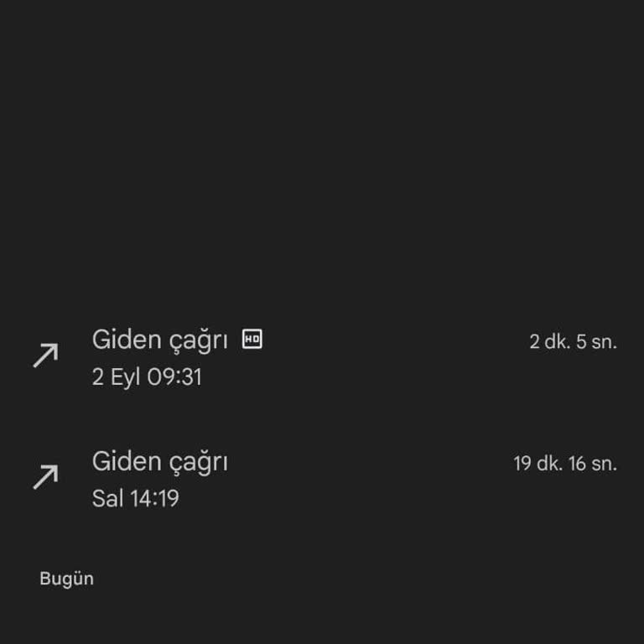Tap the day Sal in the second entry

[107, 499]
